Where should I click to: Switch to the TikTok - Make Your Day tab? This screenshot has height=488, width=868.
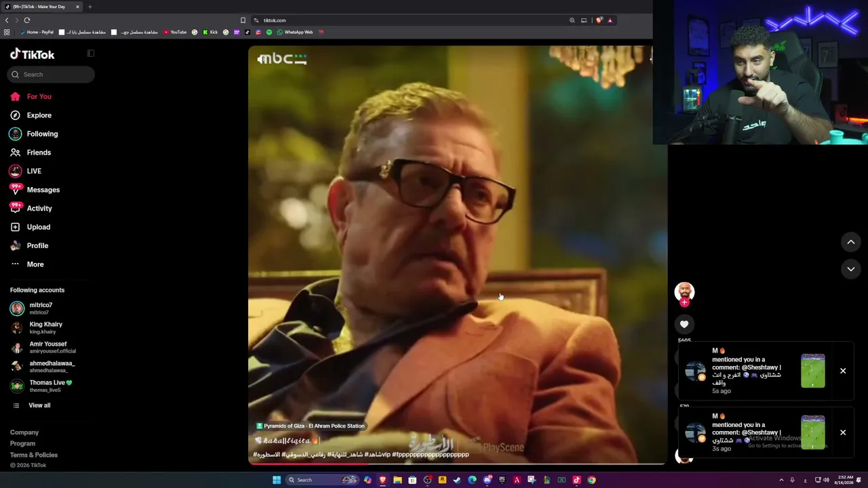tap(42, 7)
